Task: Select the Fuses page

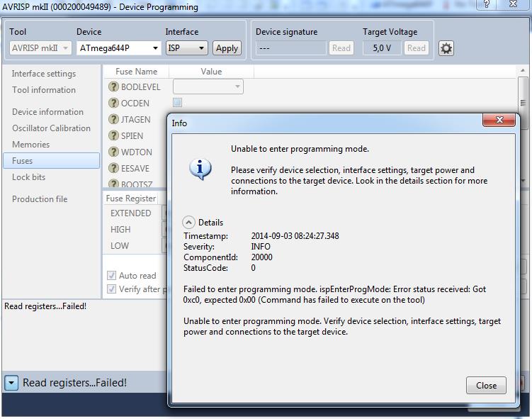Action: point(51,161)
